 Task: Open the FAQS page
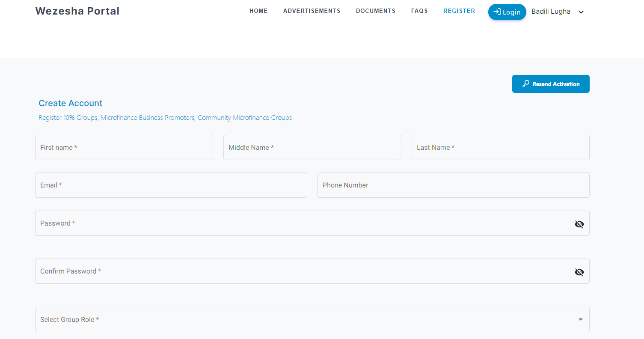click(x=419, y=11)
